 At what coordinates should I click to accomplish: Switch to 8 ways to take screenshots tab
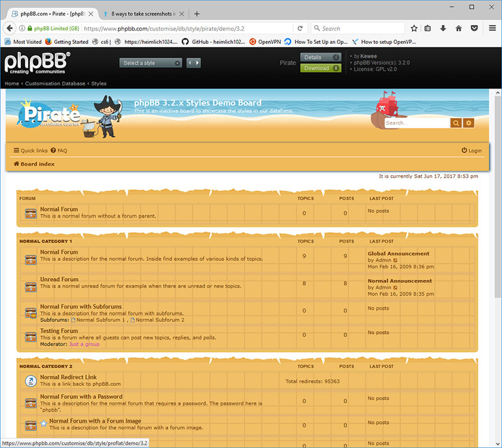144,14
